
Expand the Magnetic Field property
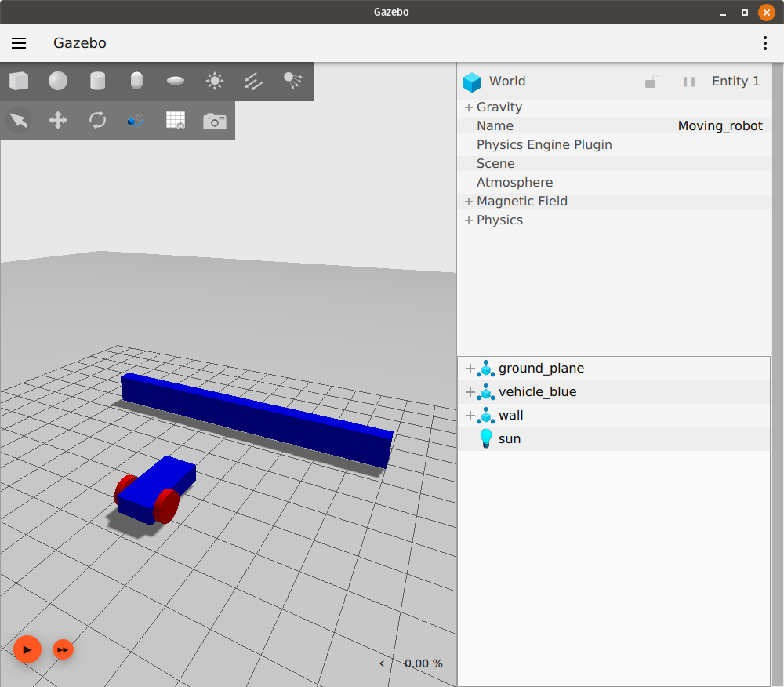[x=469, y=202]
